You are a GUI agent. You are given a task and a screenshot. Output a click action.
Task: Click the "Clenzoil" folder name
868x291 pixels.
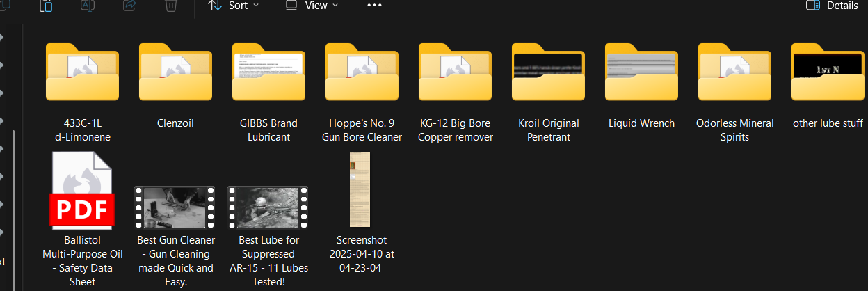pos(175,123)
